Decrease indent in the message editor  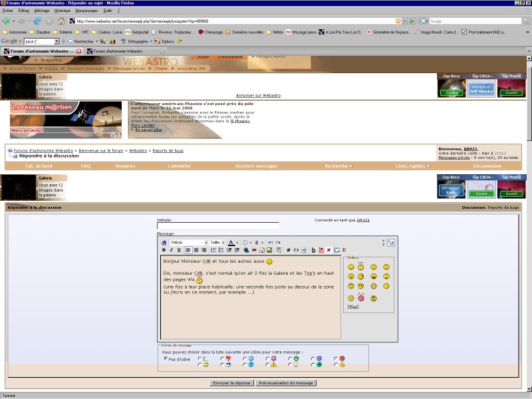click(x=229, y=250)
